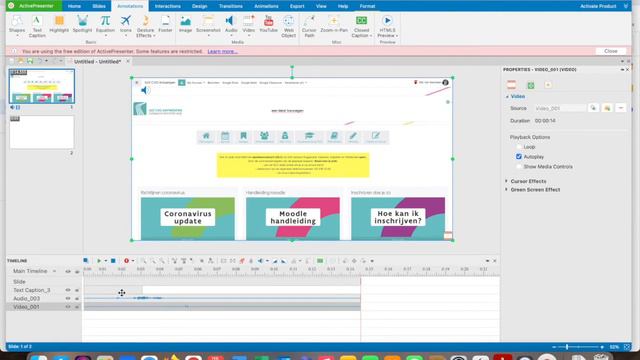Viewport: 640px width, 360px height.
Task: Insert a Text Caption annotation
Action: click(x=37, y=27)
